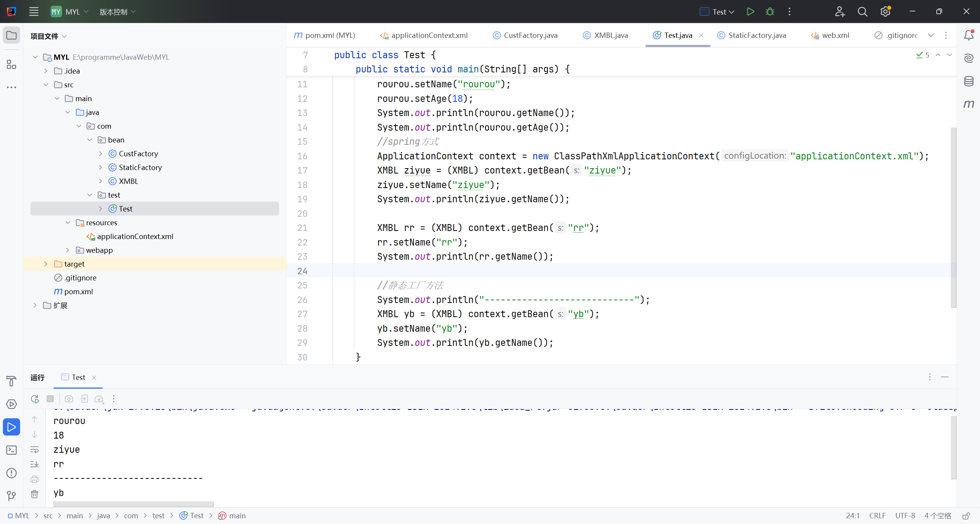Clear console output with trash icon
The height and width of the screenshot is (524, 980).
[x=34, y=494]
